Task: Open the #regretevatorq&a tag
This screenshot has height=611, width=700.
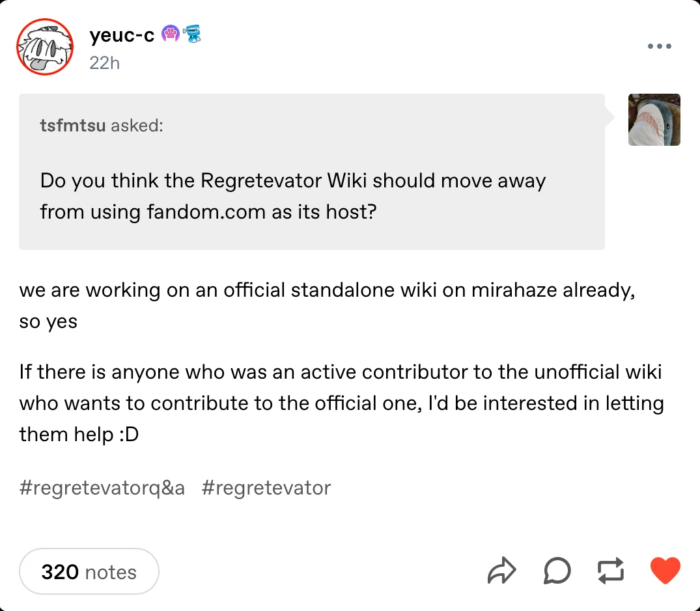Action: tap(102, 487)
